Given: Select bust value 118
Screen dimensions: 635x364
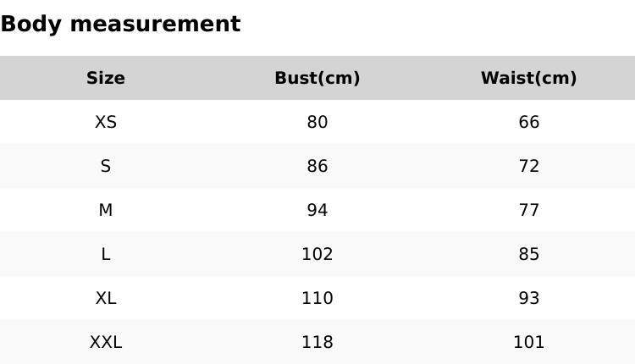Looking at the screenshot, I should point(317,343).
